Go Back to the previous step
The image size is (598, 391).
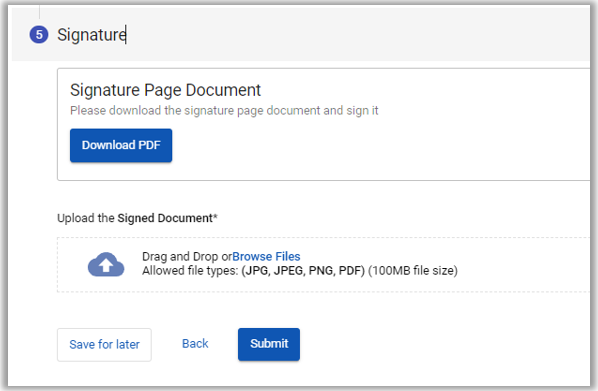tap(195, 344)
